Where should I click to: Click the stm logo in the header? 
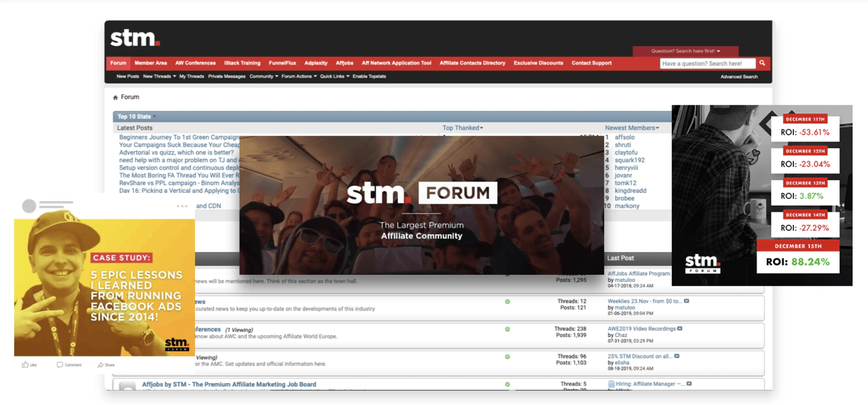pos(135,38)
